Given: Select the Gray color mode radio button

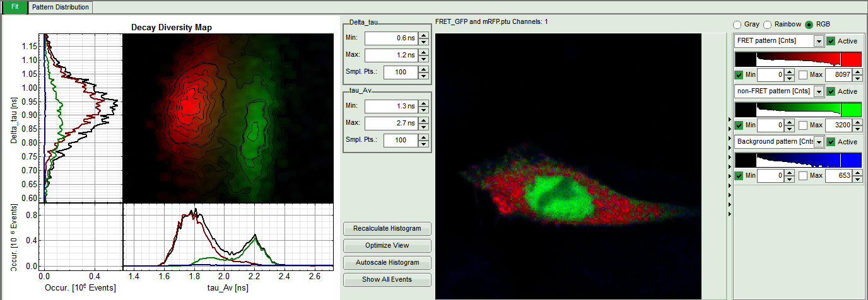Looking at the screenshot, I should point(737,25).
